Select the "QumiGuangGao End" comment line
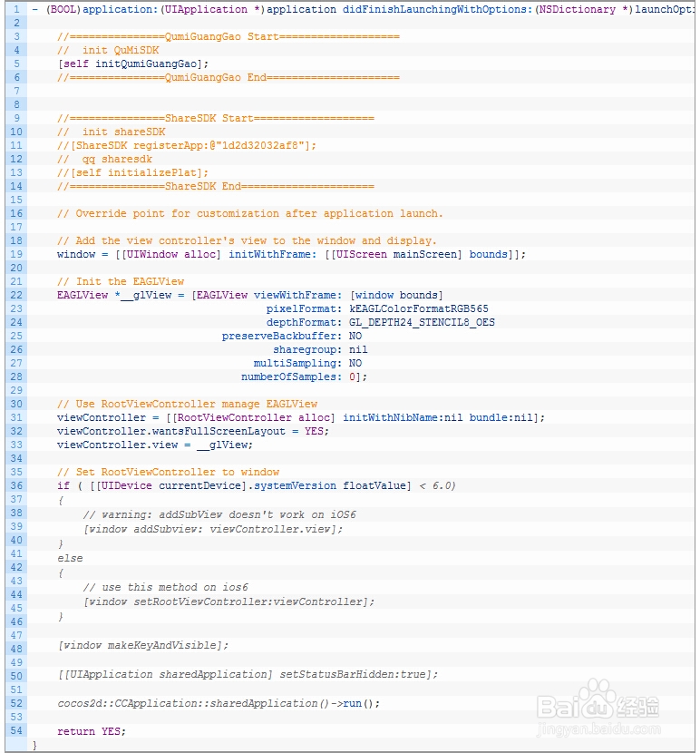This screenshot has width=700, height=753. click(x=228, y=77)
